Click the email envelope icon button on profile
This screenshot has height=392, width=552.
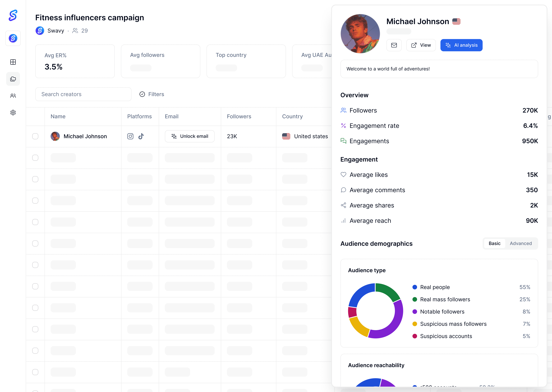(x=394, y=45)
